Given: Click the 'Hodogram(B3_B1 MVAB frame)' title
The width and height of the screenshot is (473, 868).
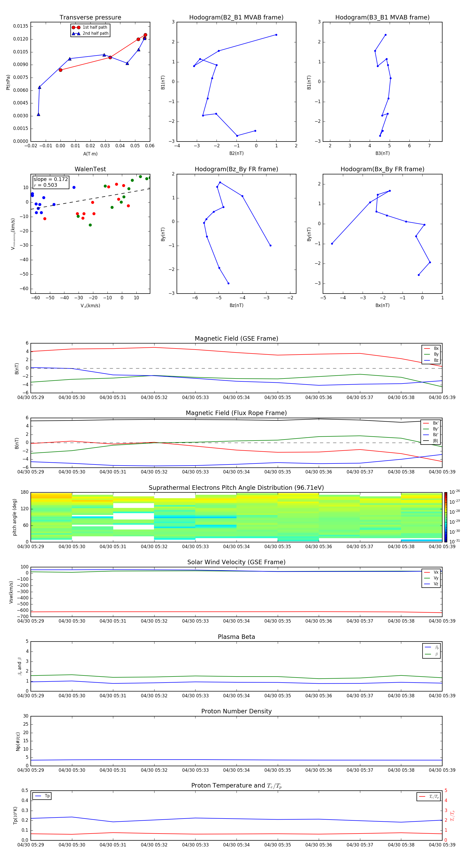Looking at the screenshot, I should (x=382, y=17).
